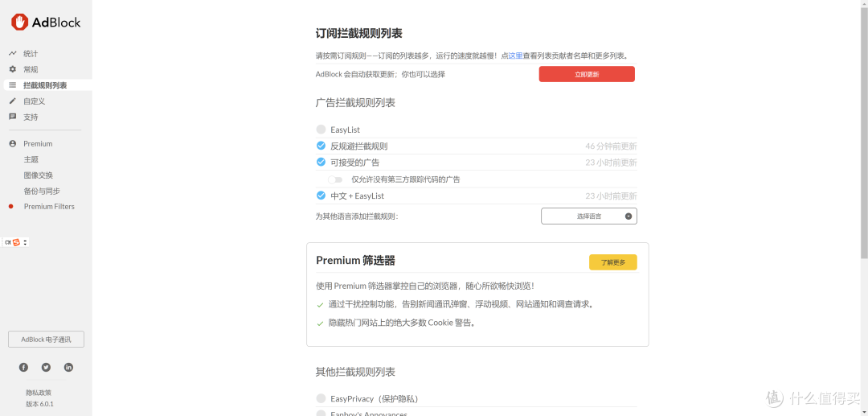Uncheck the 中文 + EasyList checkbox
This screenshot has width=868, height=416.
tap(321, 196)
